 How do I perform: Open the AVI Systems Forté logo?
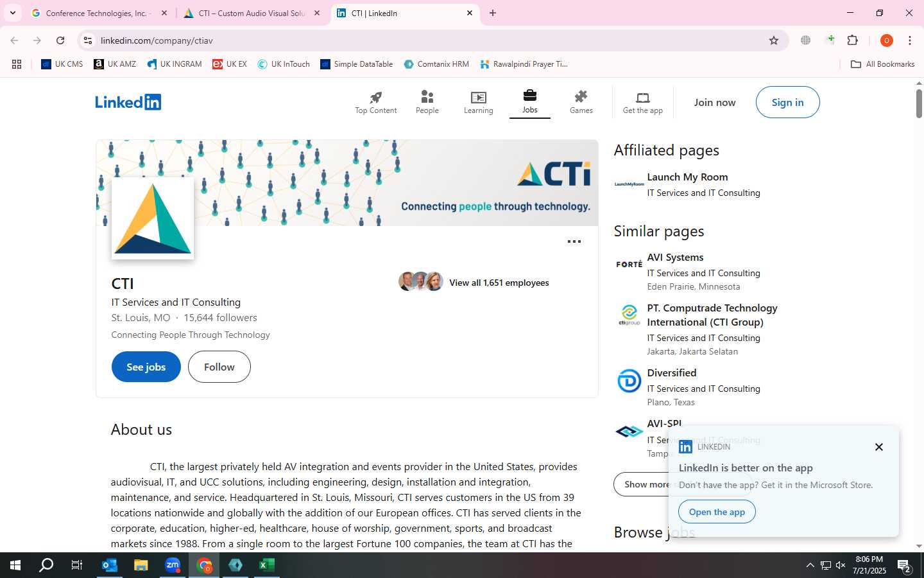pyautogui.click(x=629, y=264)
